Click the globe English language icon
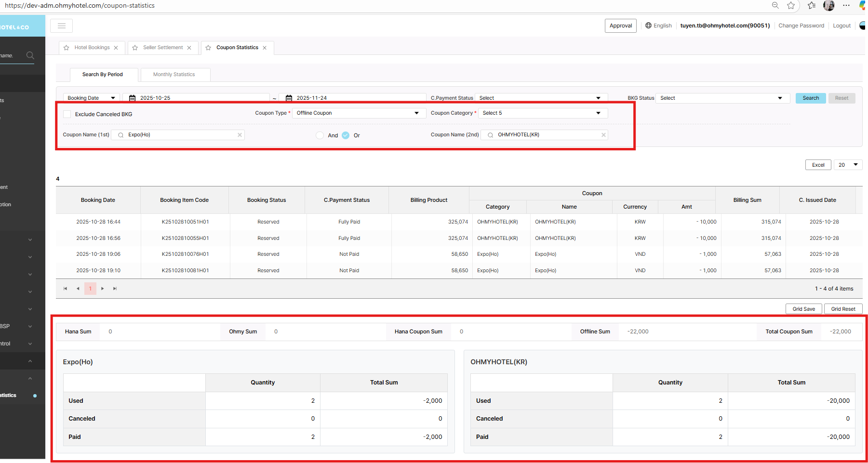The image size is (868, 463). click(648, 26)
